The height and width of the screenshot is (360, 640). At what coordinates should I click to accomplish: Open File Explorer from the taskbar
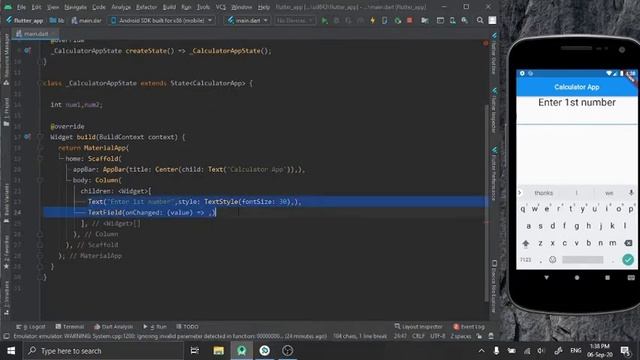(x=218, y=351)
